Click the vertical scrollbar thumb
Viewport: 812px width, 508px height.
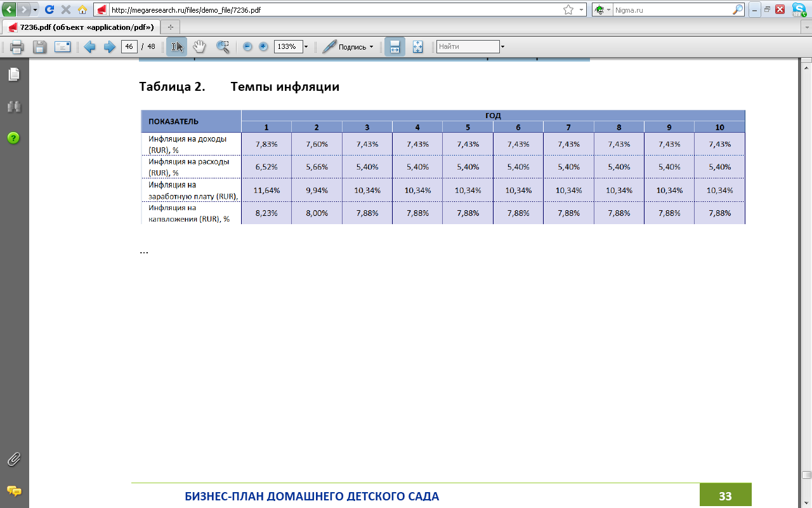tap(806, 474)
